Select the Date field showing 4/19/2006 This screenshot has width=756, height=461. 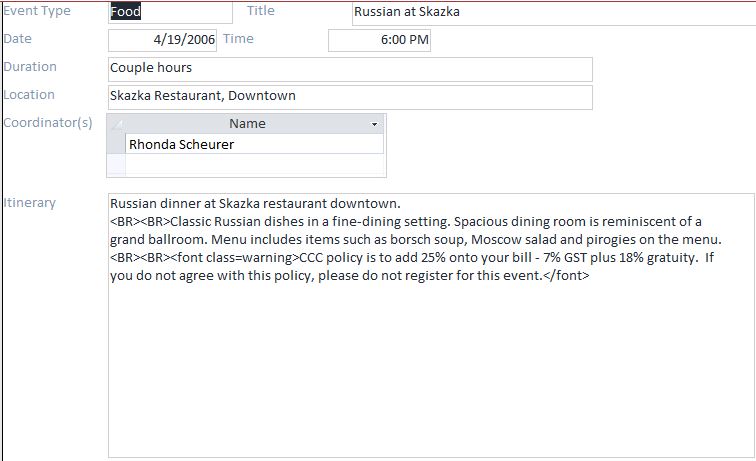point(162,40)
